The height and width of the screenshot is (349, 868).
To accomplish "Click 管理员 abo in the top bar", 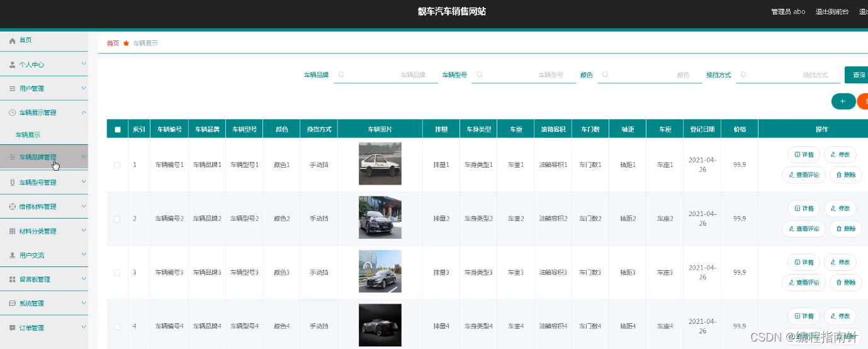I will (788, 11).
